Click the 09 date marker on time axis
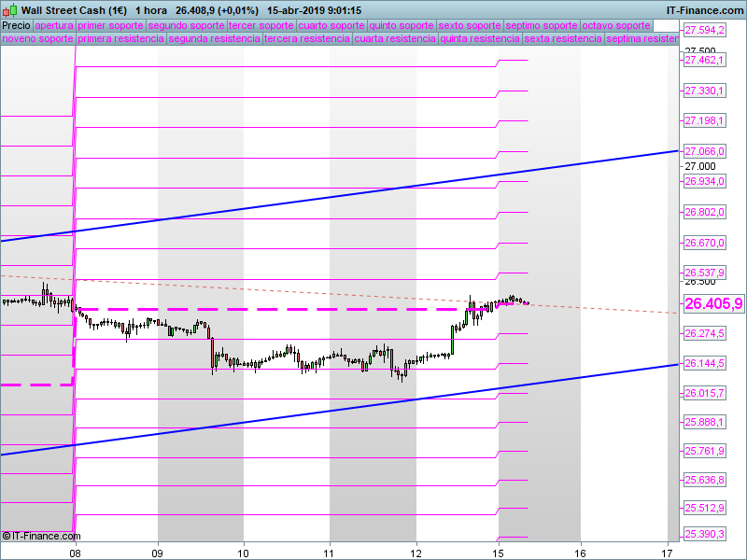Viewport: 747px width, 560px height. (157, 553)
